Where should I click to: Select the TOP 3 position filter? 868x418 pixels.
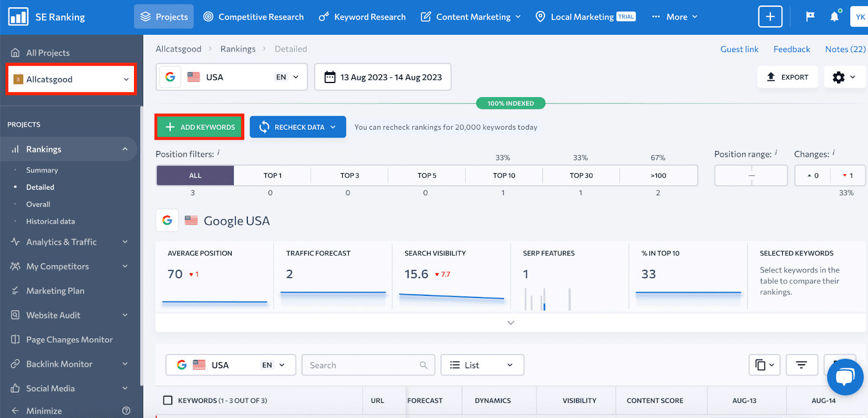pyautogui.click(x=350, y=175)
